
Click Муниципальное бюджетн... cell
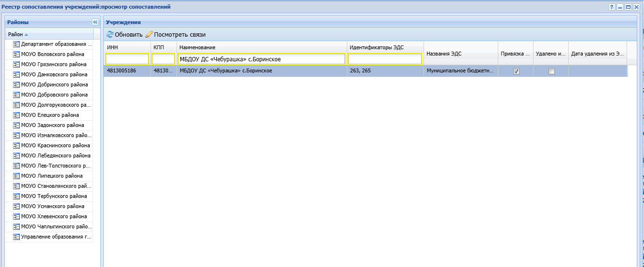tap(461, 71)
